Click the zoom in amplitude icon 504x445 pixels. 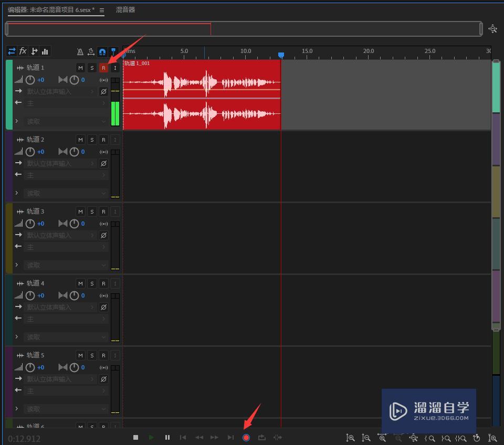coord(350,438)
